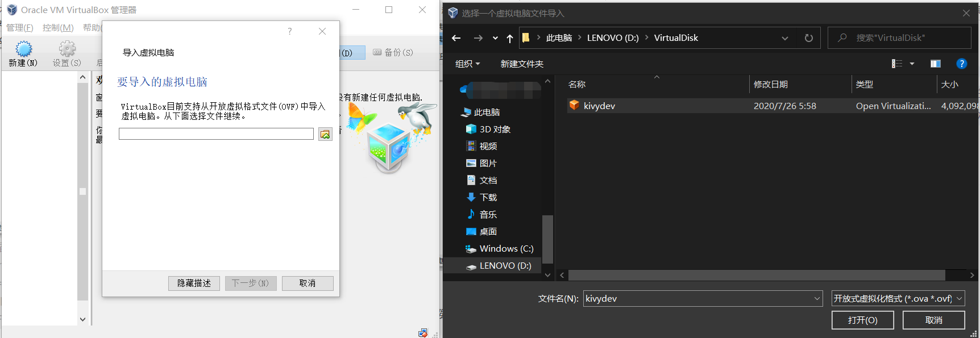Click Open Virtualizati... type cell
Screen dimensions: 980x338
893,106
